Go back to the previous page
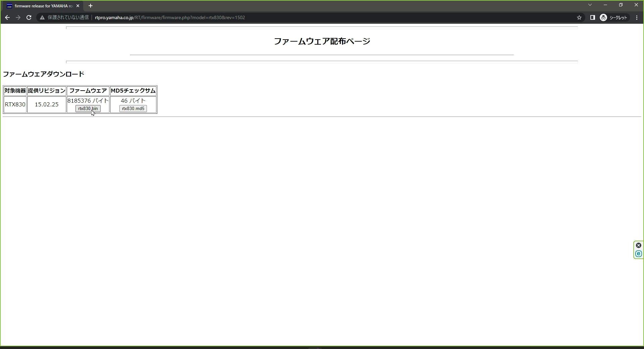This screenshot has height=349, width=644. [7, 17]
